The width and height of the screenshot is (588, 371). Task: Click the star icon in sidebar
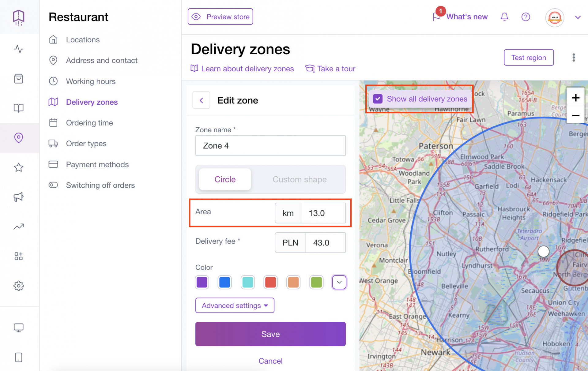coord(18,167)
